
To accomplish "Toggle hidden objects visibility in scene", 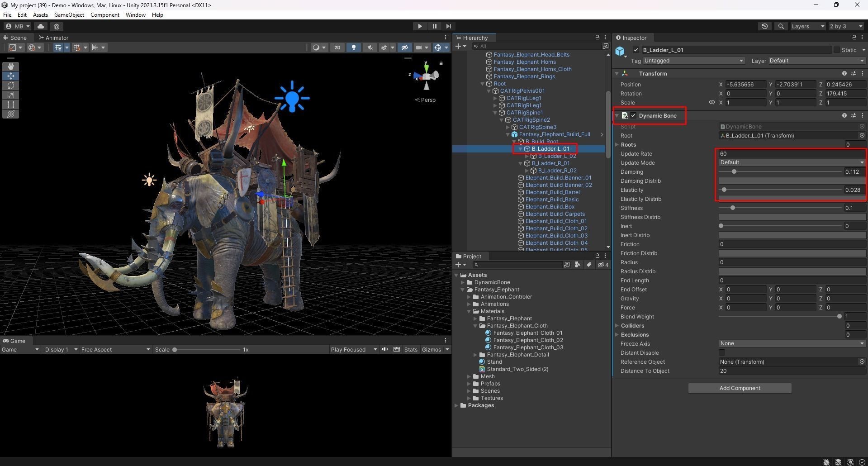I will [405, 48].
